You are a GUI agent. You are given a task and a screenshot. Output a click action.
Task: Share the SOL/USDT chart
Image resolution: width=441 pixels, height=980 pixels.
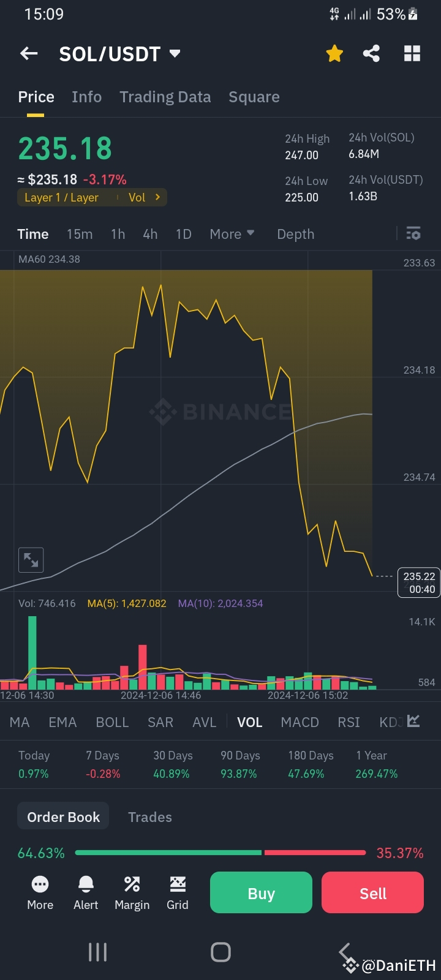pos(372,53)
